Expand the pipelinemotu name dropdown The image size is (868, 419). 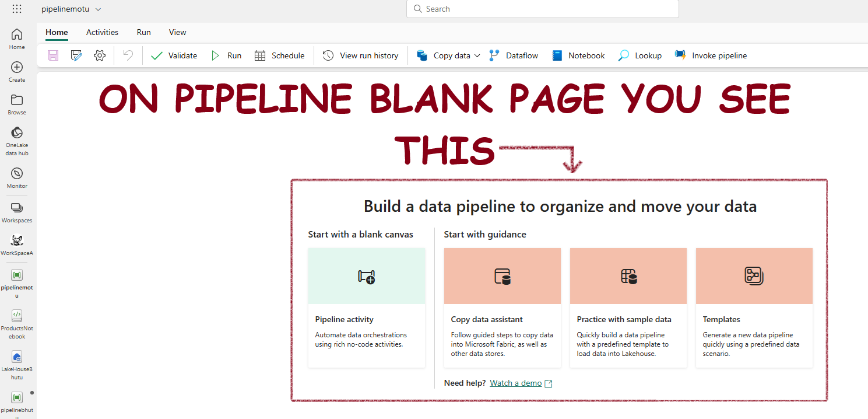(98, 9)
